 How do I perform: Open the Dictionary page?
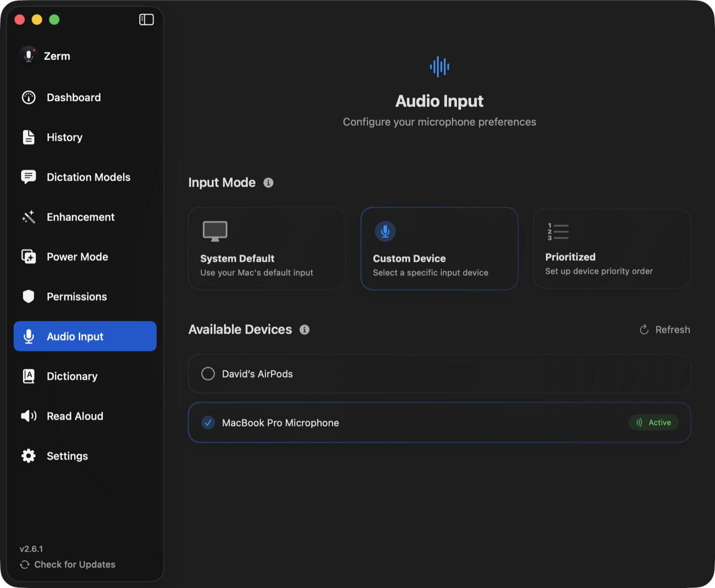(x=85, y=376)
